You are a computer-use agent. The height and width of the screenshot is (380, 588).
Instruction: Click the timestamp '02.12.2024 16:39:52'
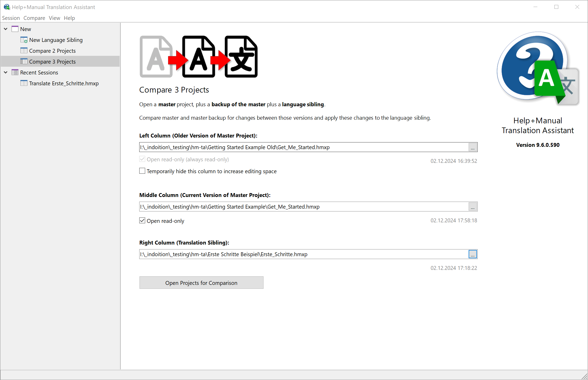coord(454,161)
